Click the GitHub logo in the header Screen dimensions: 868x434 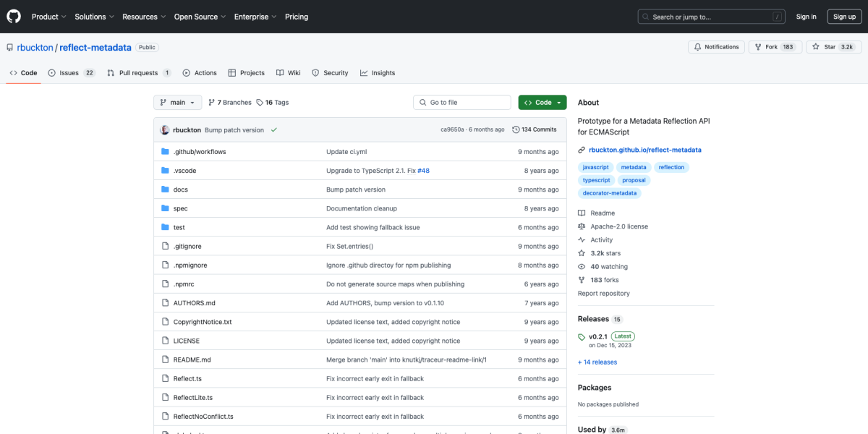pyautogui.click(x=13, y=16)
